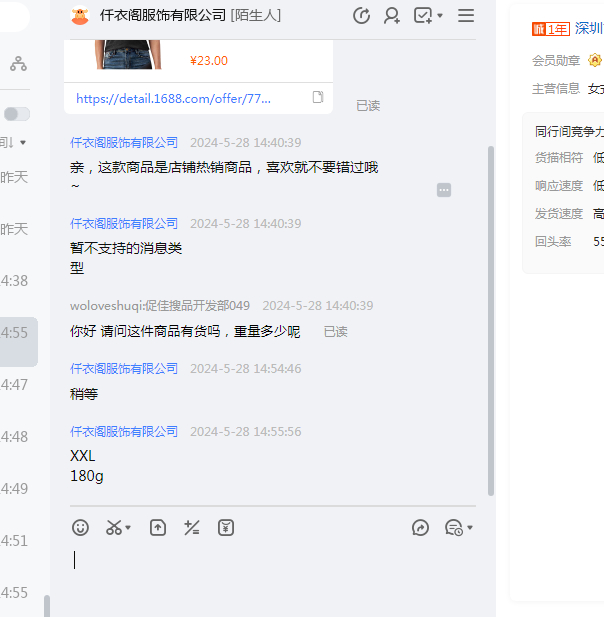
Task: Open the 深圳 company name link
Action: click(589, 29)
